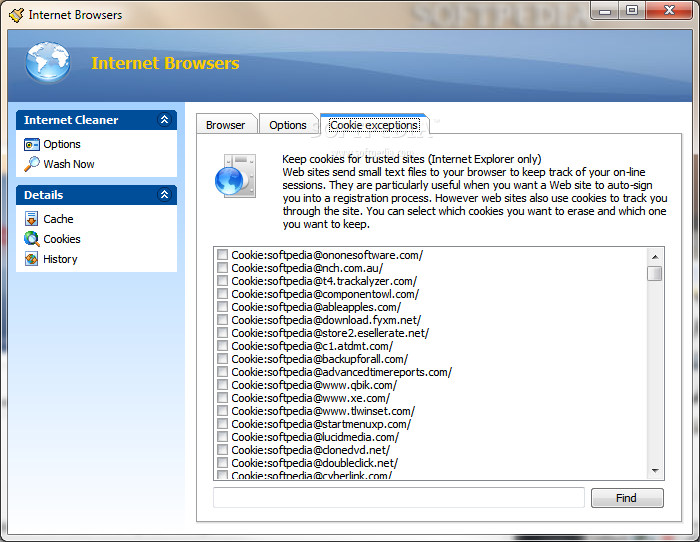
Task: Check the backupforall.com cookie box
Action: tap(222, 359)
